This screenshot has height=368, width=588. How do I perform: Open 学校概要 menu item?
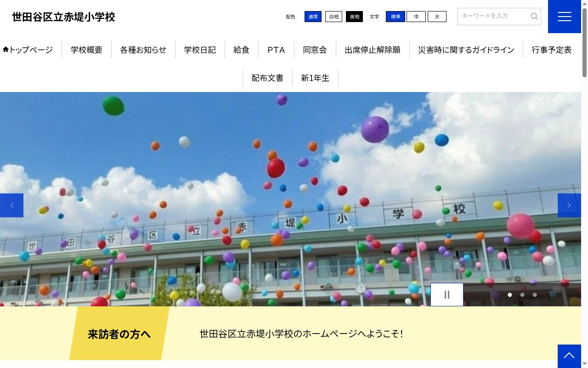point(86,50)
